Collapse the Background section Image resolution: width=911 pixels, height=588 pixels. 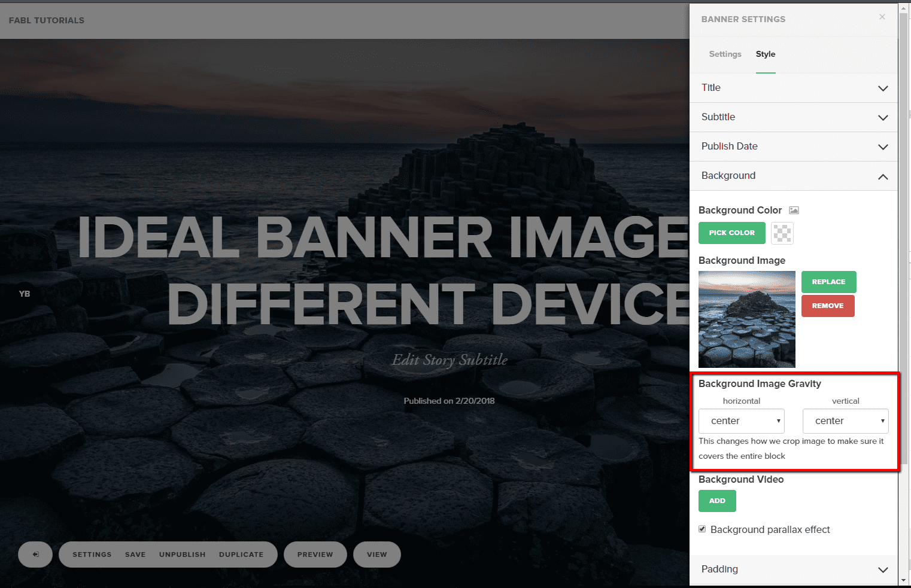793,176
